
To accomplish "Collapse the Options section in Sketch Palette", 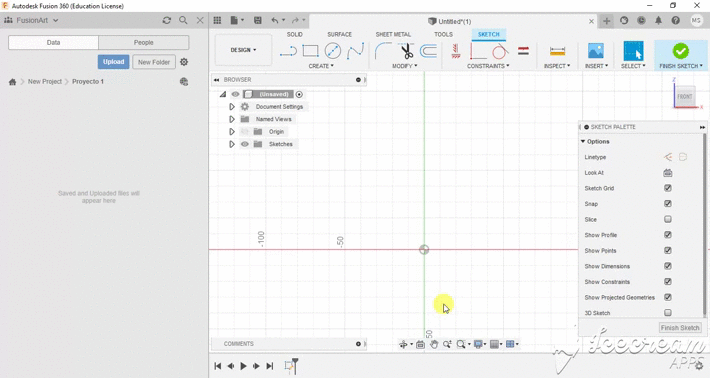I will click(x=583, y=142).
